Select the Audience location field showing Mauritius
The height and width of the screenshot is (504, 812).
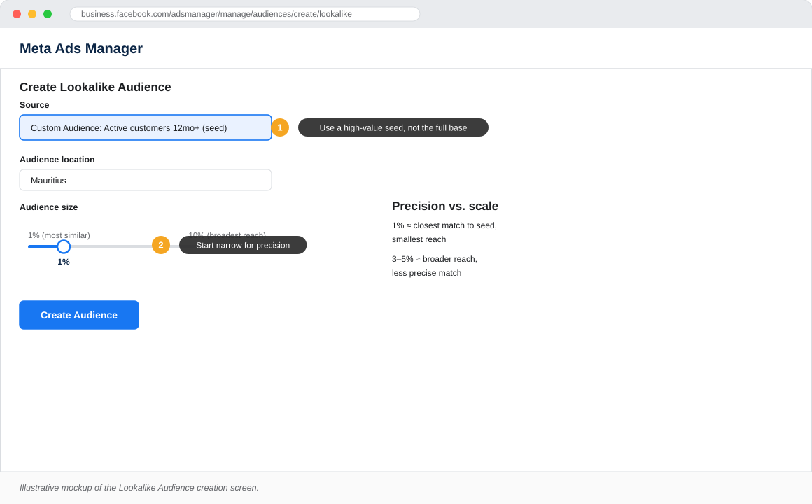tap(146, 181)
